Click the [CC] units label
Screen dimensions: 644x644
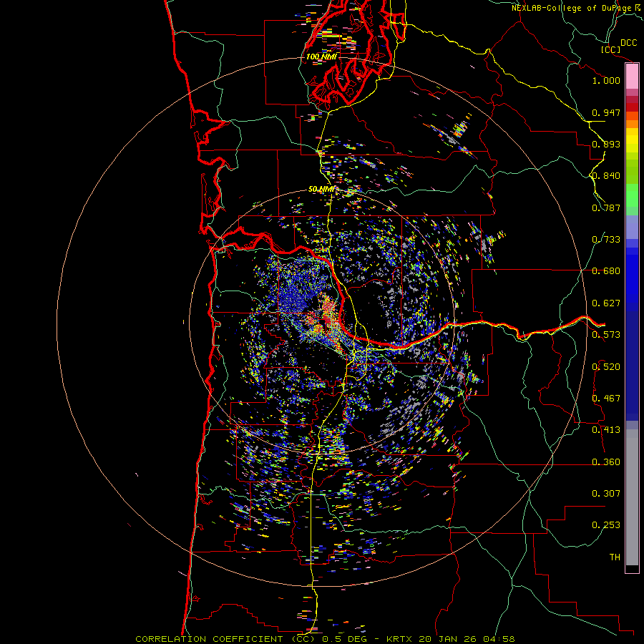611,49
